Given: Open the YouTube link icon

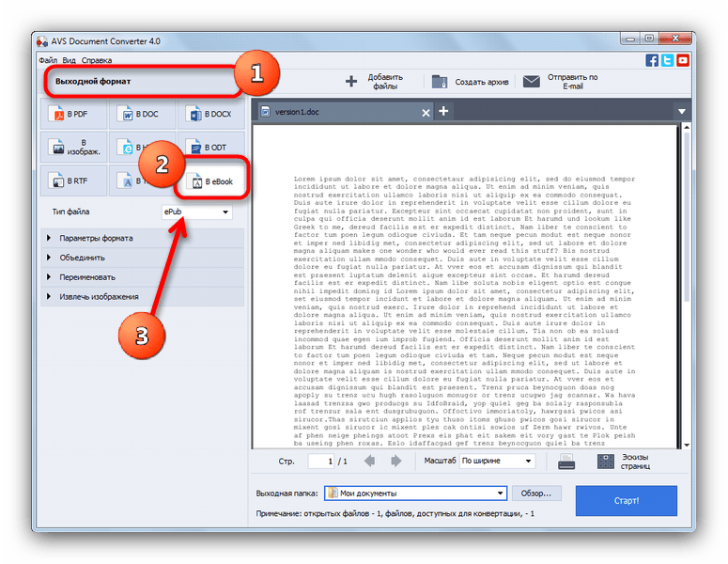Looking at the screenshot, I should pos(683,60).
